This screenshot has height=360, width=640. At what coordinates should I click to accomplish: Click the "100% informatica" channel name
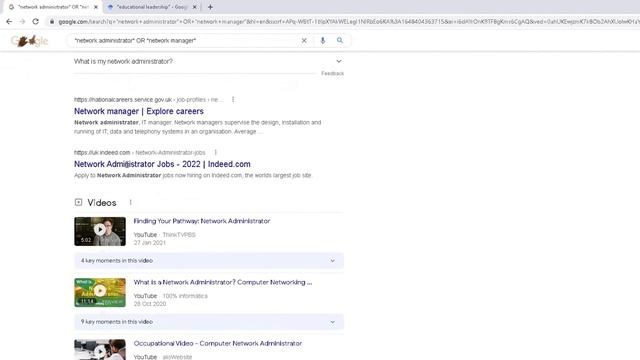(x=185, y=296)
